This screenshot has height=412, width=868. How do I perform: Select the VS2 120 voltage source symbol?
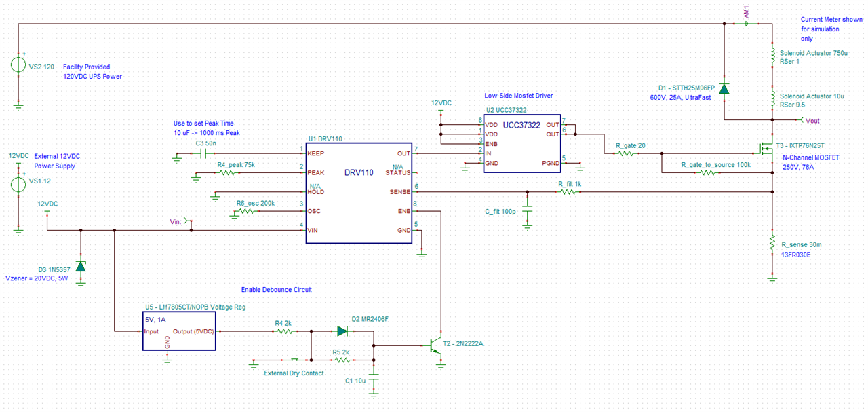coord(18,66)
